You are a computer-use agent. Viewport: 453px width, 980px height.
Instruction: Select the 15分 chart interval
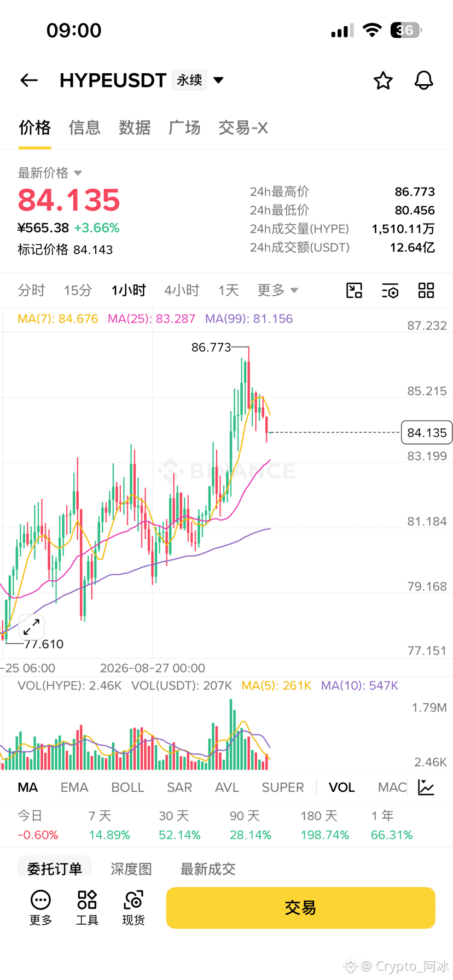pos(78,290)
